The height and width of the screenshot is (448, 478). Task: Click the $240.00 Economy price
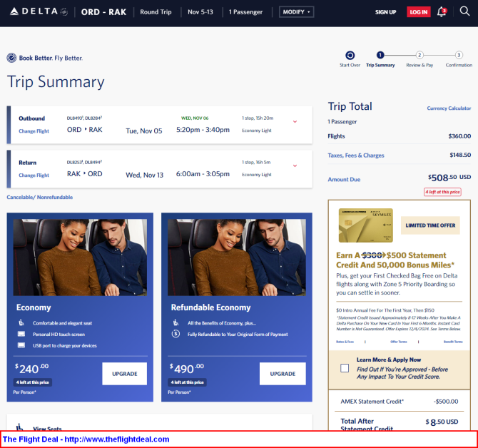(31, 368)
